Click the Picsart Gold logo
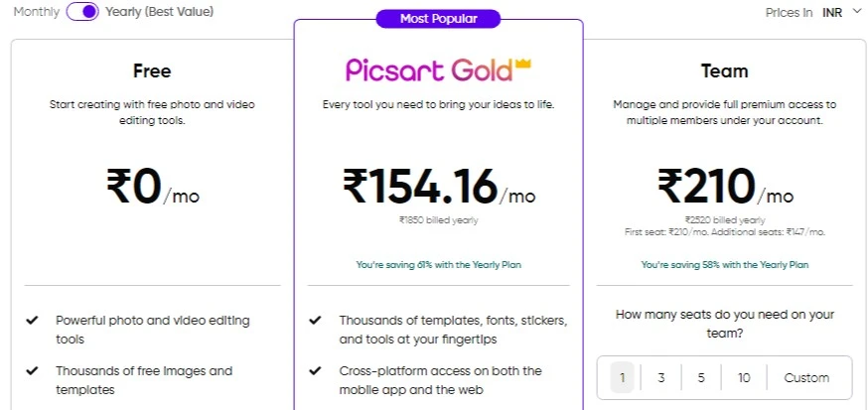868x410 pixels. click(438, 70)
